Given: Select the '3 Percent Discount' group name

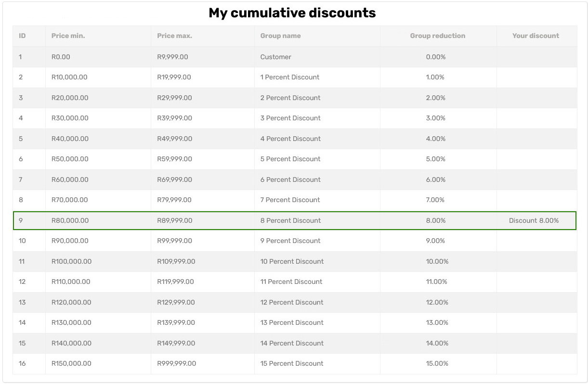Looking at the screenshot, I should point(290,118).
